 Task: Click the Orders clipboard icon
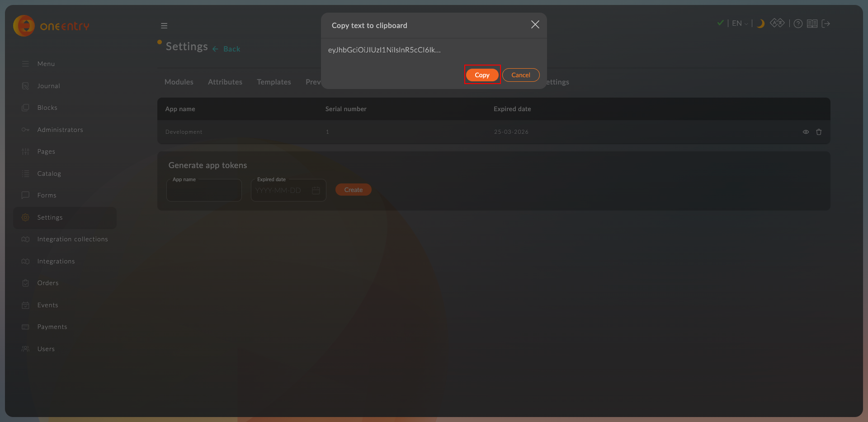point(25,283)
